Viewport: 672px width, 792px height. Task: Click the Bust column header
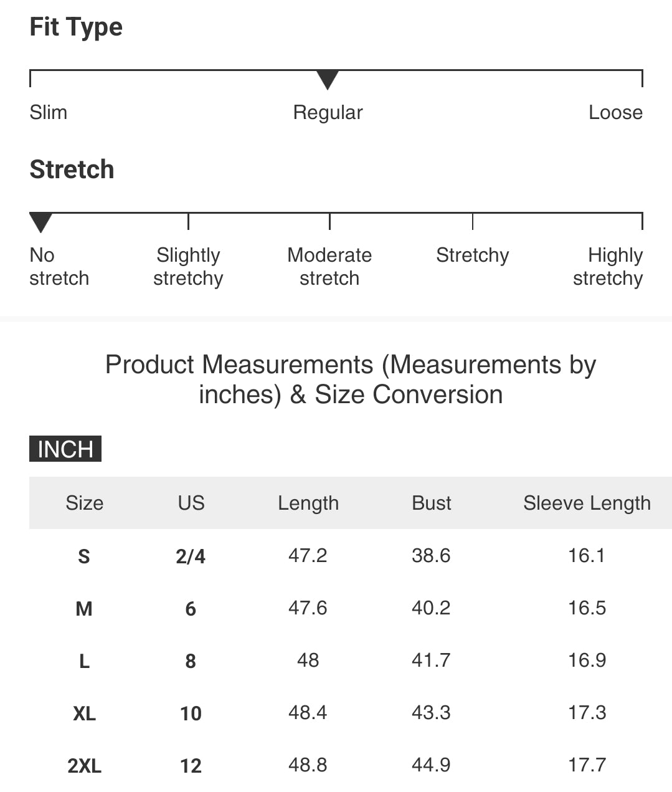(x=432, y=503)
